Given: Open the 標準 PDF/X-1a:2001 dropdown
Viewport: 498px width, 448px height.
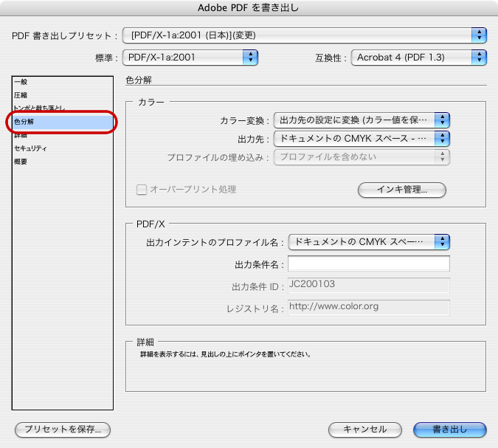Looking at the screenshot, I should click(x=190, y=58).
